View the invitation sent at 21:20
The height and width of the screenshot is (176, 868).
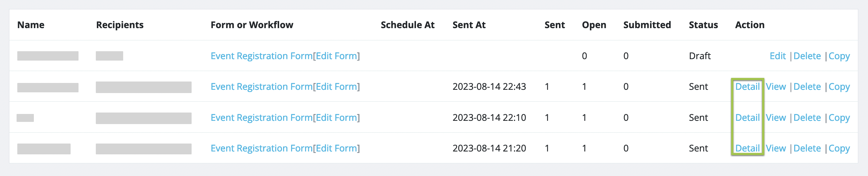pos(775,148)
